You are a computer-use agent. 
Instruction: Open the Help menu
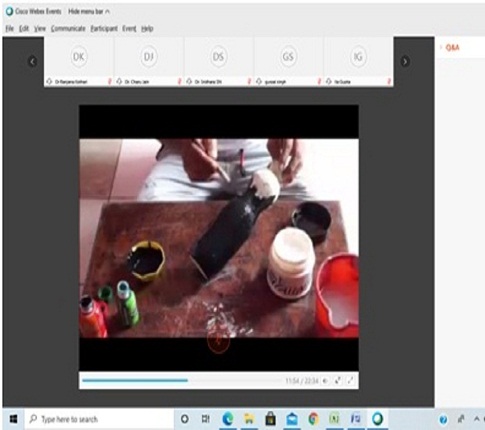pos(147,29)
